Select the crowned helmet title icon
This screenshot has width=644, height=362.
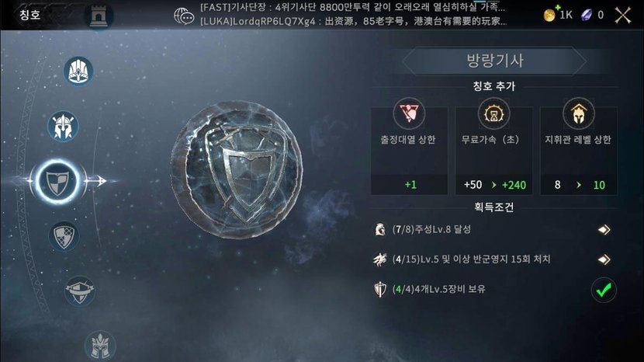point(78,71)
